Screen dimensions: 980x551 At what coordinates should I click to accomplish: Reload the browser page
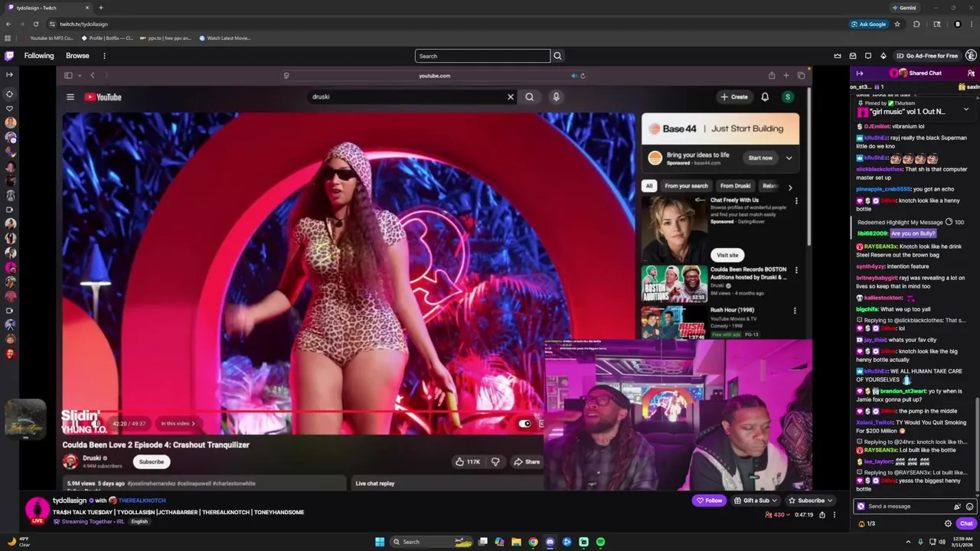(35, 24)
